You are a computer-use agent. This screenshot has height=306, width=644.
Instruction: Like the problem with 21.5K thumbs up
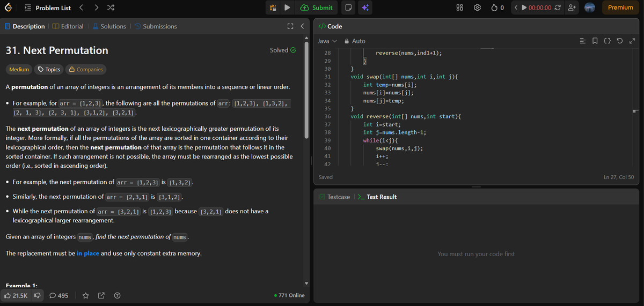pyautogui.click(x=16, y=295)
